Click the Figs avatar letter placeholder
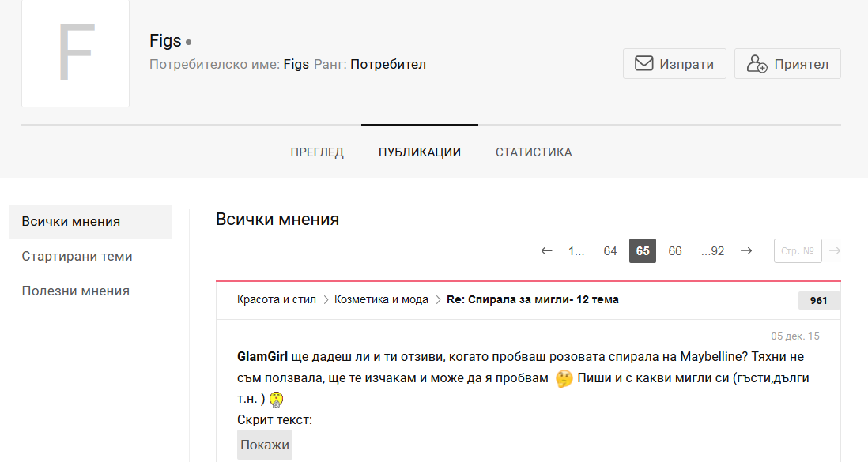Screen dimensions: 868x462 coord(76,54)
